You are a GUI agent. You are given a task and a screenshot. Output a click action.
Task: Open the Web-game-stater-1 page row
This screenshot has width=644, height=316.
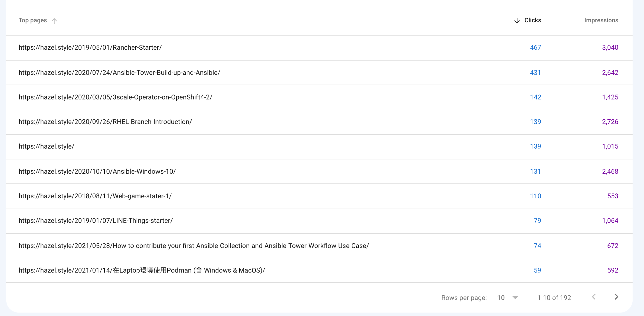tap(319, 196)
